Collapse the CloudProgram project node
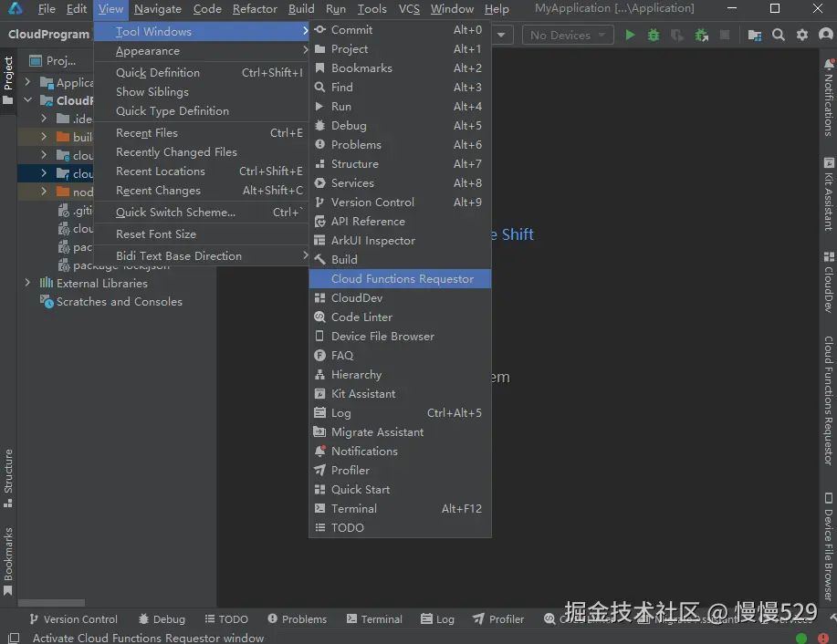This screenshot has width=837, height=644. [27, 100]
